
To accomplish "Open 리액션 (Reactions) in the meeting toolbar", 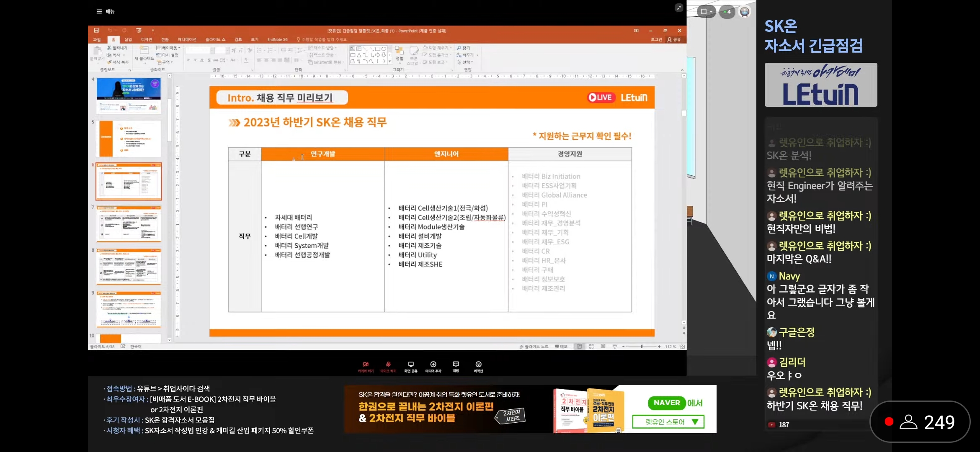I will (478, 367).
